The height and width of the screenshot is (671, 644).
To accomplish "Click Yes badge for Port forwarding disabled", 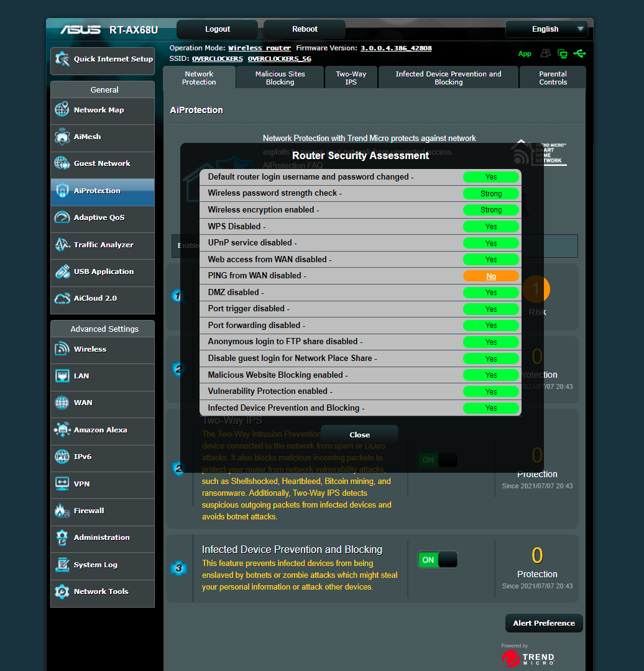I will [x=491, y=326].
